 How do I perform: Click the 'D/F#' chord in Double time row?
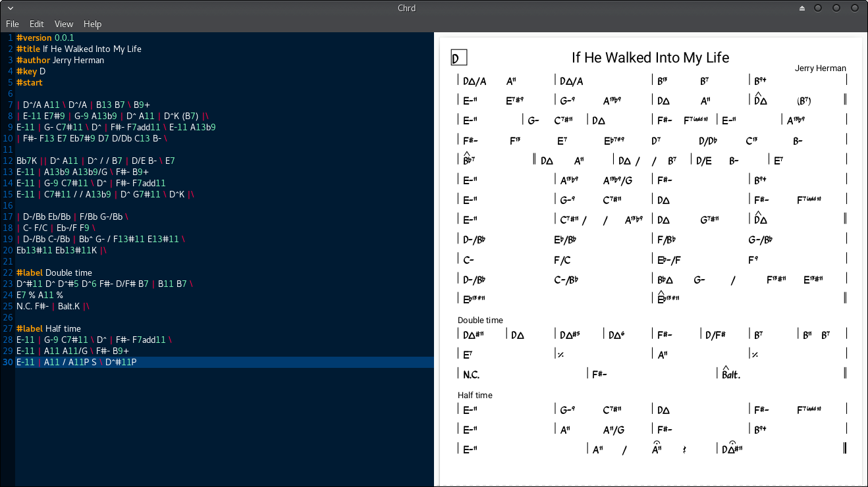pos(715,335)
